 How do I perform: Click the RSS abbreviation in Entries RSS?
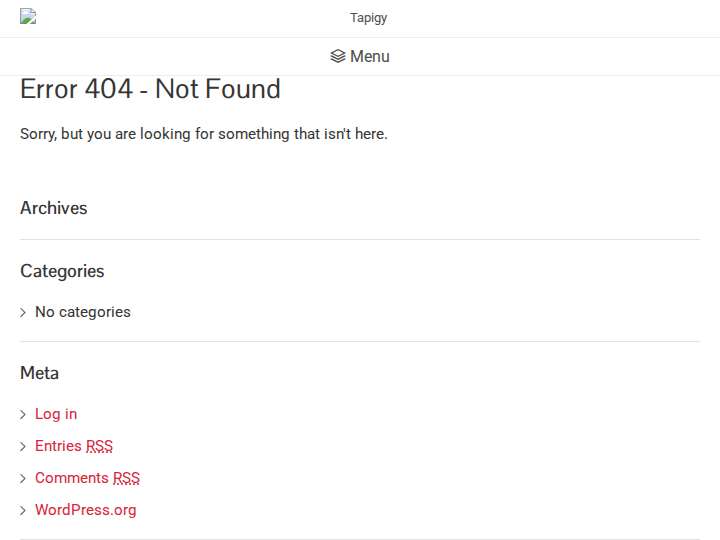tap(99, 446)
